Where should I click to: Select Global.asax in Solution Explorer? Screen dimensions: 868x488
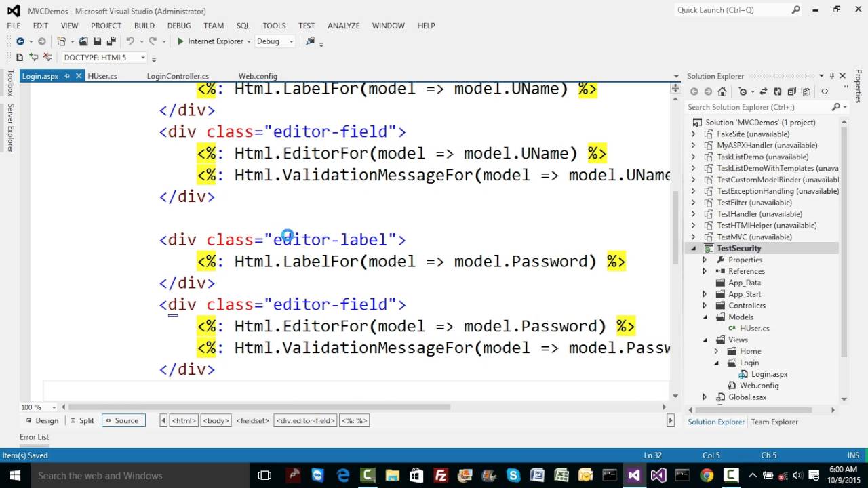tap(747, 397)
